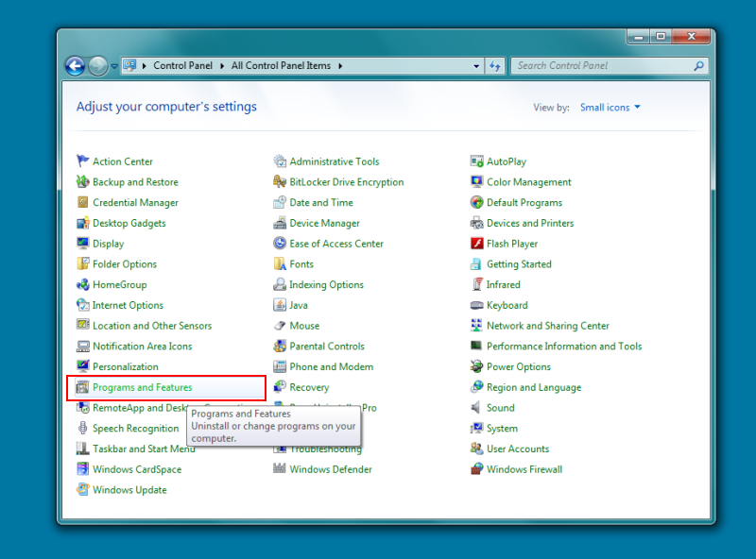Click in the Search Control Panel field

[x=610, y=65]
